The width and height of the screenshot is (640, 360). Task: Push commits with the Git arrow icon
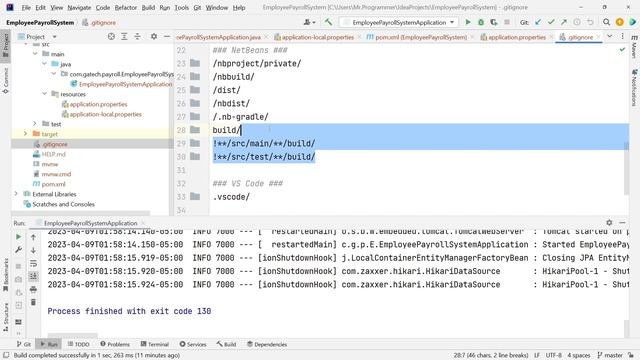pyautogui.click(x=564, y=22)
